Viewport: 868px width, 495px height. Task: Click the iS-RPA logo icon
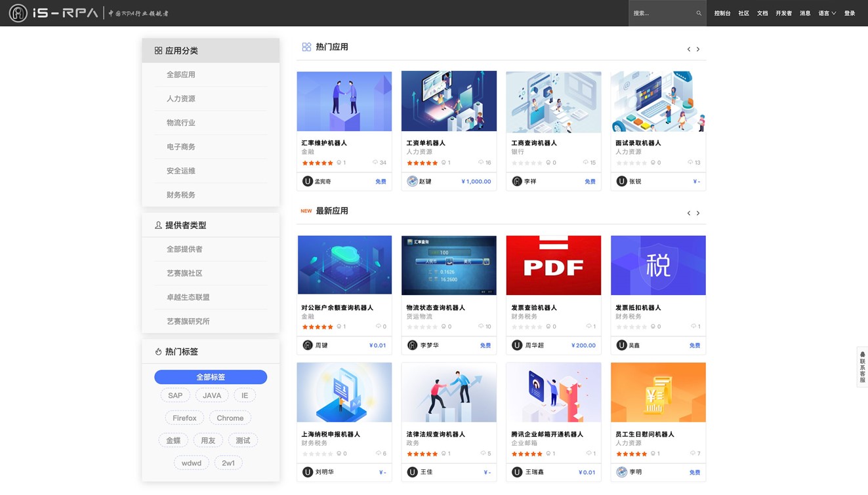(x=18, y=13)
